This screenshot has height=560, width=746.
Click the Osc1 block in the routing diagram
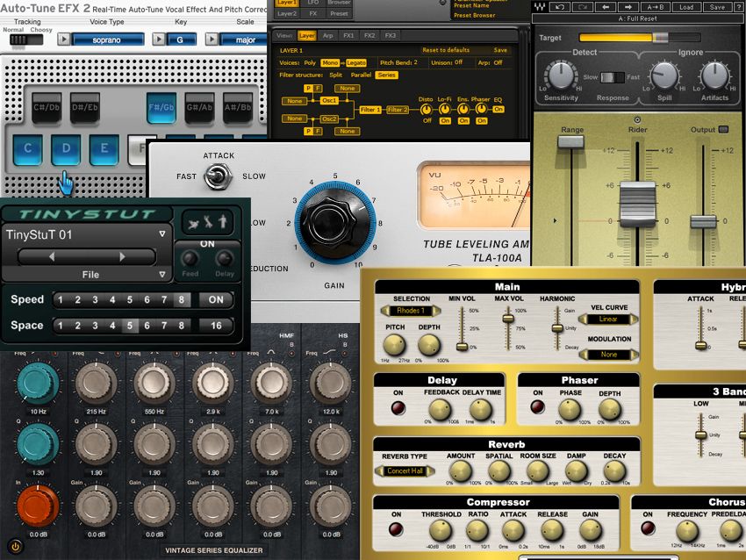pyautogui.click(x=329, y=101)
